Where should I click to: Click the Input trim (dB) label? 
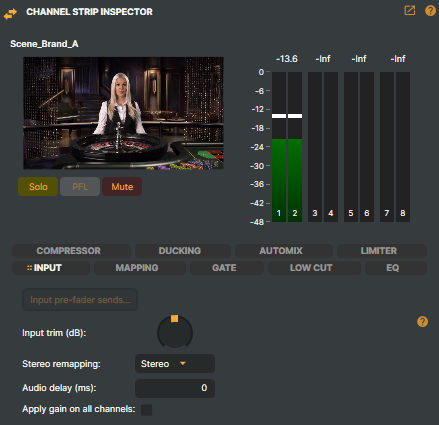54,333
